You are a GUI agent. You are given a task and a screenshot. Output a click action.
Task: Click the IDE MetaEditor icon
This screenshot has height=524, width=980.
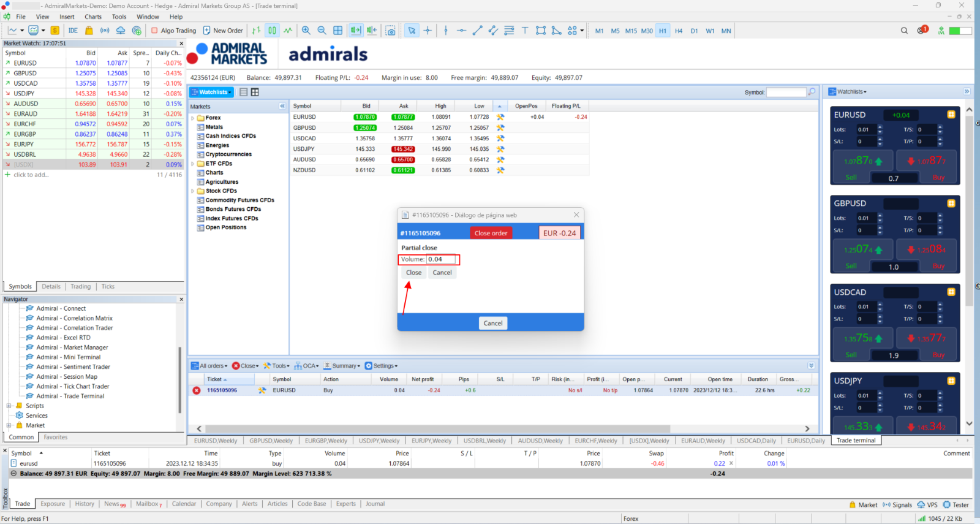73,31
